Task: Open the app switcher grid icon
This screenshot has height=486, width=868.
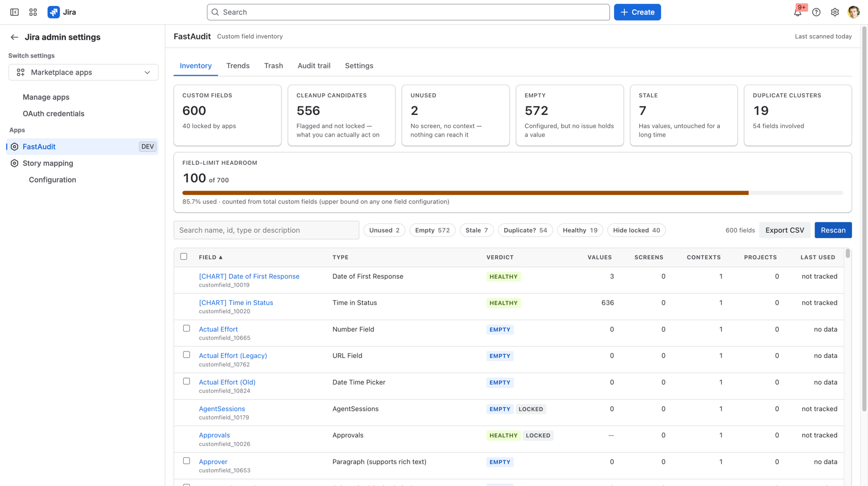Action: pyautogui.click(x=33, y=12)
